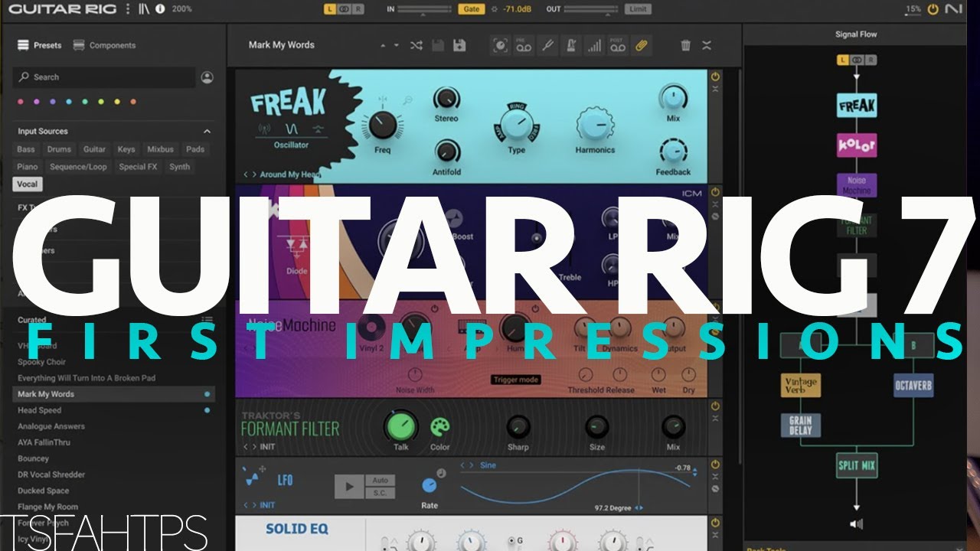Open the PRE tape deck tool
This screenshot has width=980, height=551.
click(524, 46)
